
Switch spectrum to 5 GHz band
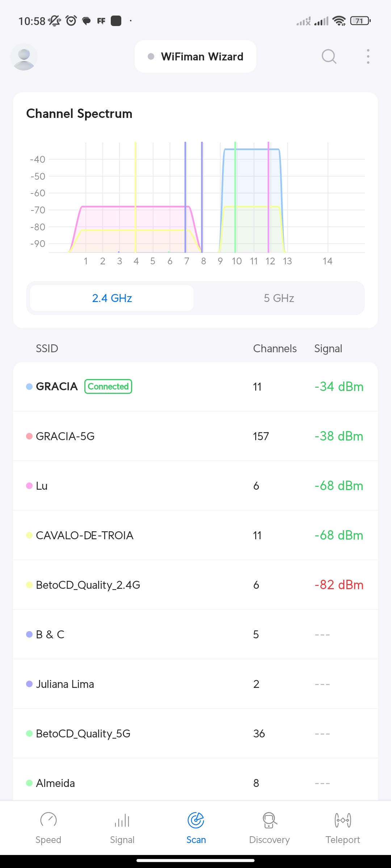click(x=279, y=298)
